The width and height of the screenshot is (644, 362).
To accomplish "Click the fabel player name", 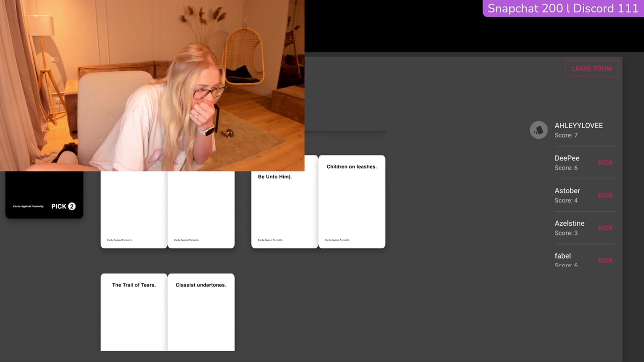I will (x=562, y=256).
